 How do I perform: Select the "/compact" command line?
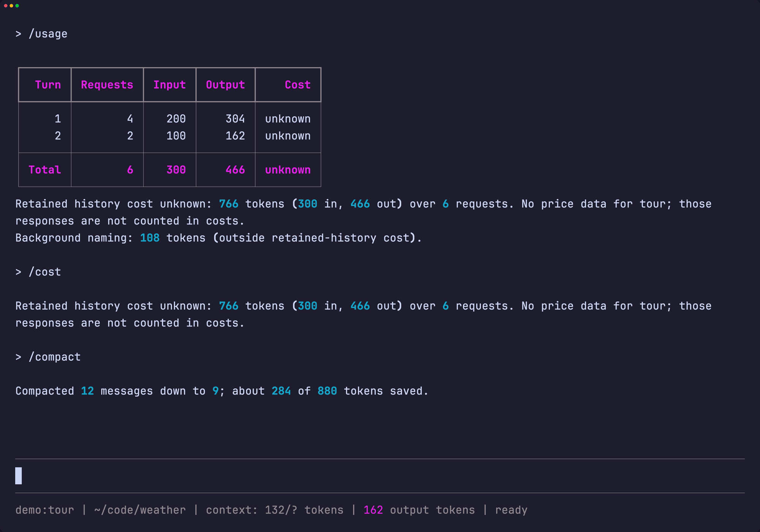[x=48, y=357]
